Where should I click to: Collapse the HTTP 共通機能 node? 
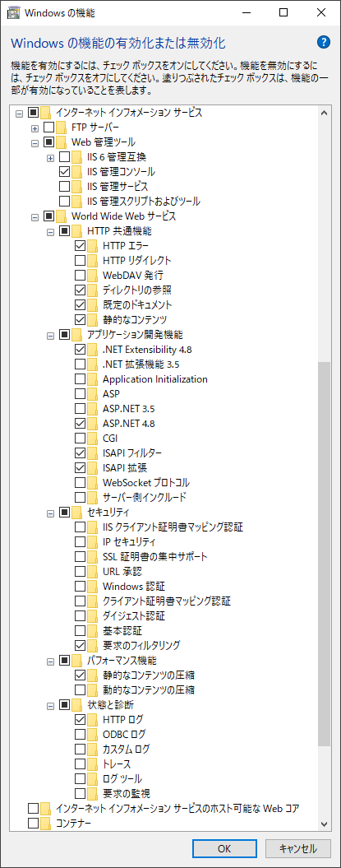click(x=50, y=231)
